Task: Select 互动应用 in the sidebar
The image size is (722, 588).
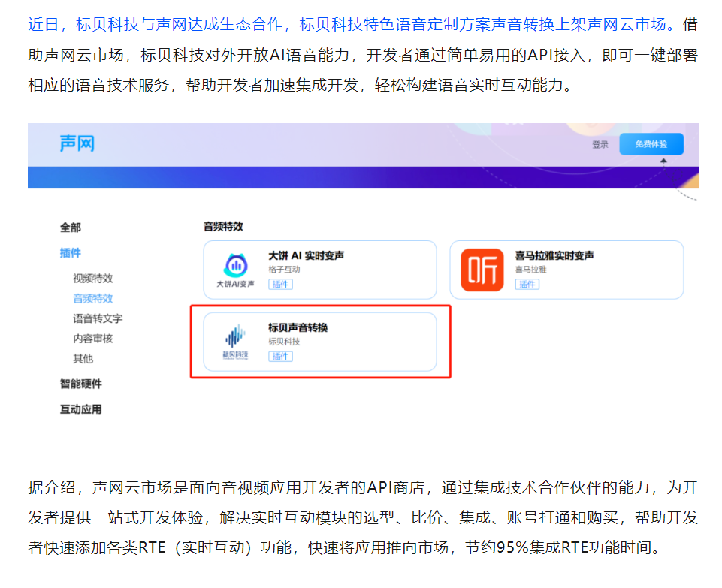Action: pos(80,409)
